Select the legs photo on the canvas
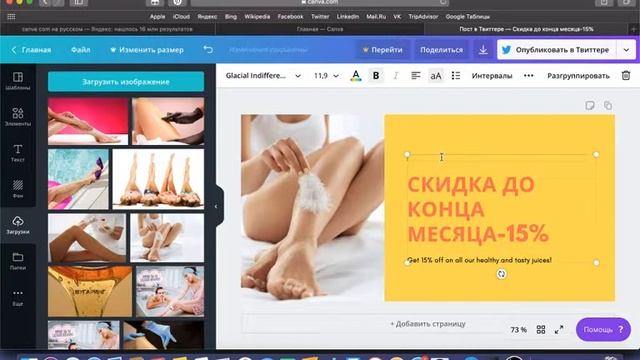Image resolution: width=640 pixels, height=360 pixels. [312, 207]
